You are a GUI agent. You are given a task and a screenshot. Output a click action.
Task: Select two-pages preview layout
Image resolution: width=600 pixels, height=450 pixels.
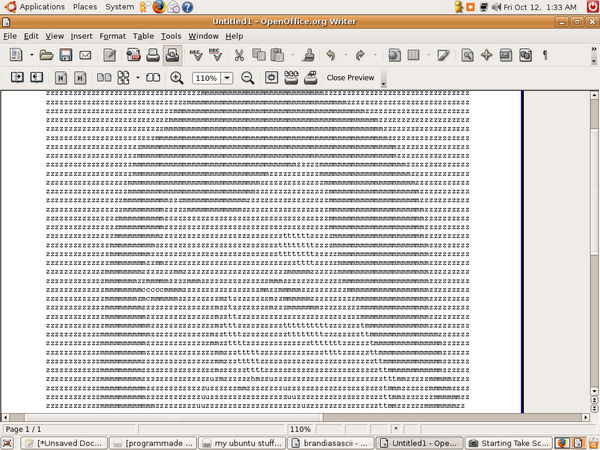pyautogui.click(x=104, y=78)
